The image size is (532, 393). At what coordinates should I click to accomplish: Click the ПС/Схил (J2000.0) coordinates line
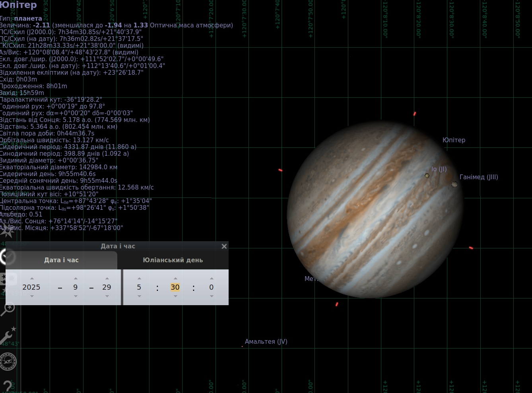pyautogui.click(x=71, y=32)
